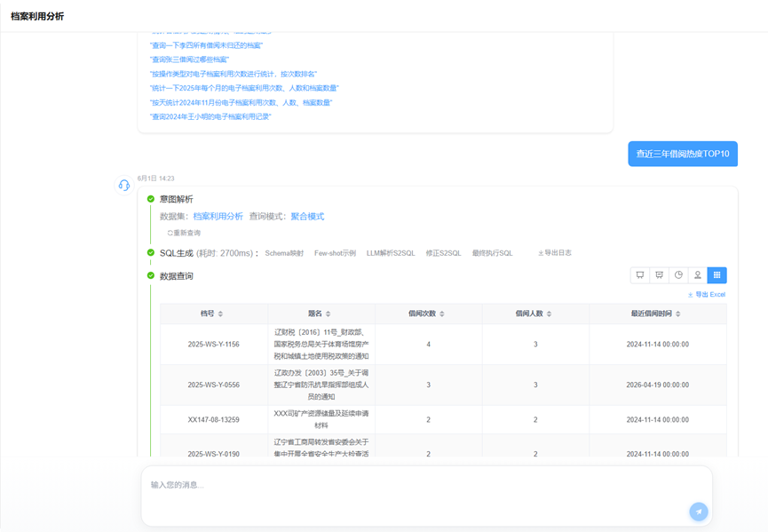Click 导出日志 to export the log
This screenshot has height=532, width=768.
(555, 253)
